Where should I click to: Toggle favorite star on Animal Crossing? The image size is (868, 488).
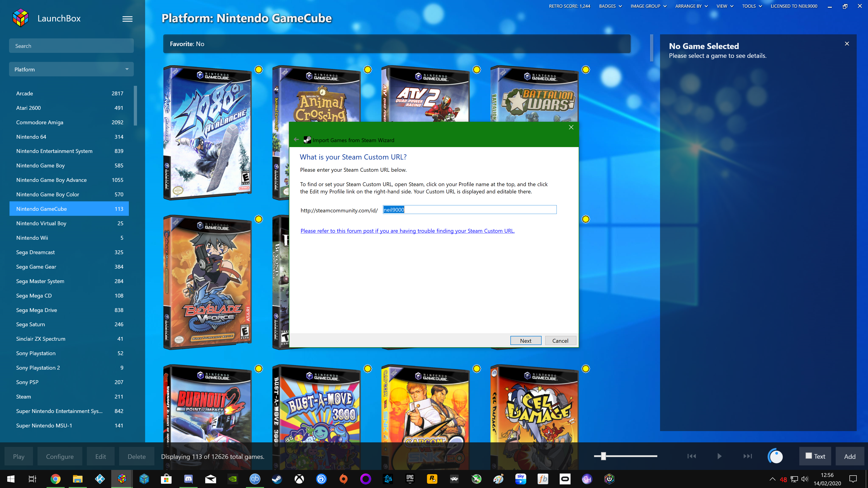tap(368, 69)
